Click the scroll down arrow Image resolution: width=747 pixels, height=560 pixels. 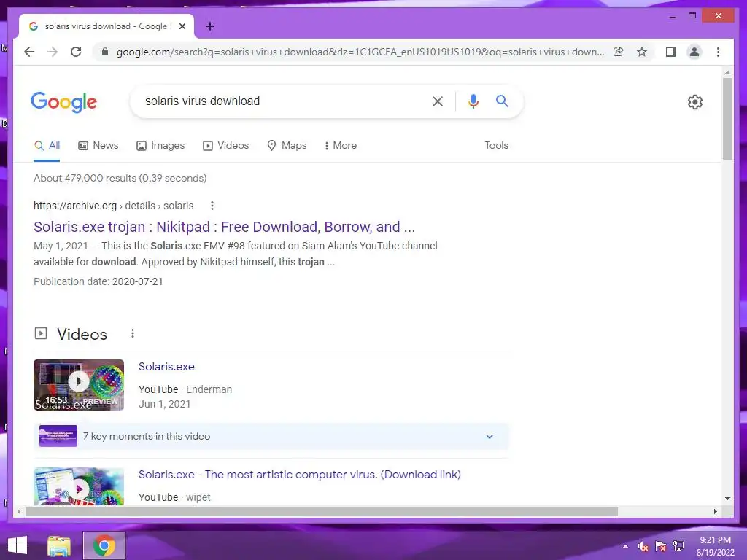coord(727,499)
